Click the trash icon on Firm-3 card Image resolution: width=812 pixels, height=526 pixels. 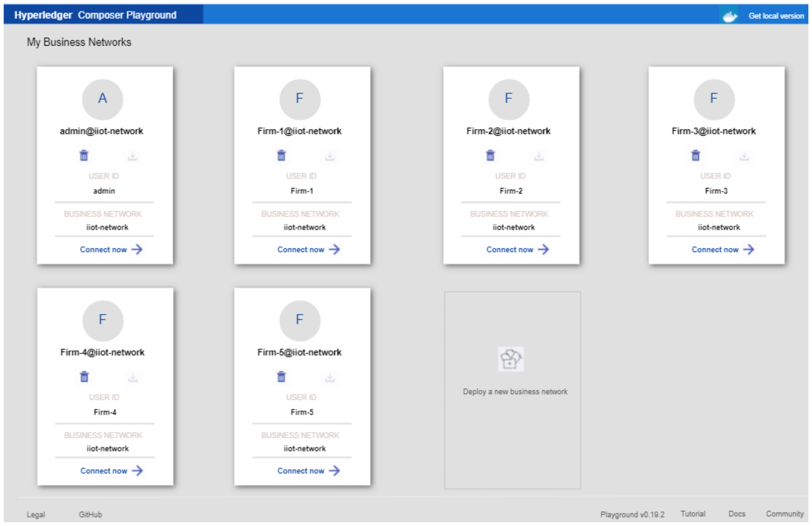[x=695, y=156]
